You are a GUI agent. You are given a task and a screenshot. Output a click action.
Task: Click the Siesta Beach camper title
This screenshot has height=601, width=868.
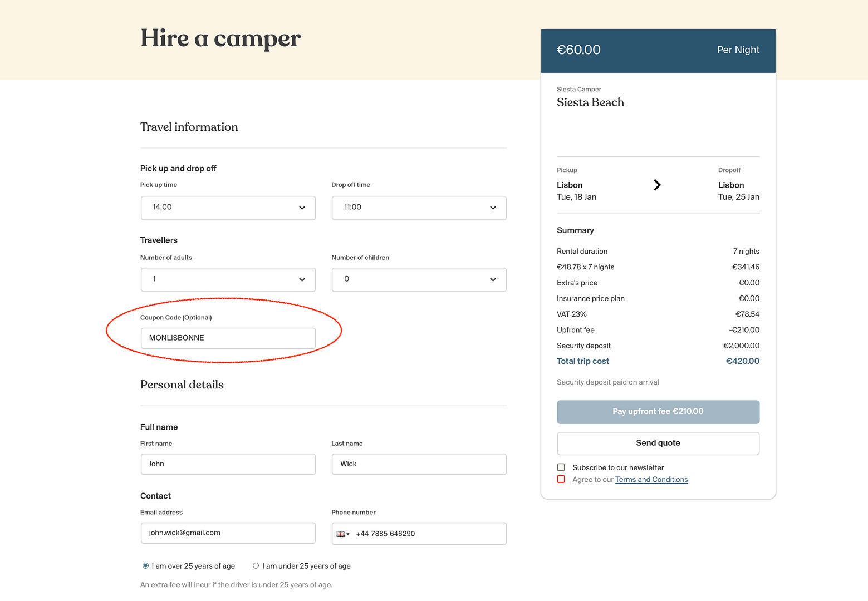[x=590, y=102]
